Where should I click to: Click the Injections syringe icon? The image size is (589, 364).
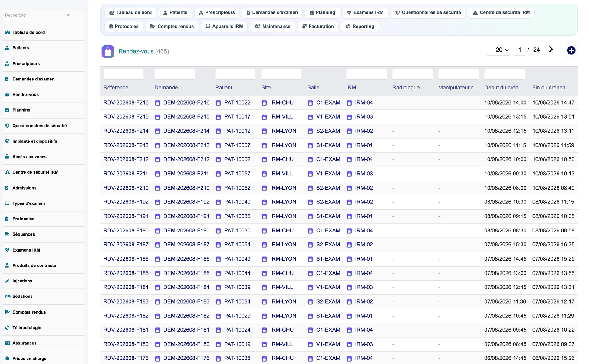[x=7, y=281]
